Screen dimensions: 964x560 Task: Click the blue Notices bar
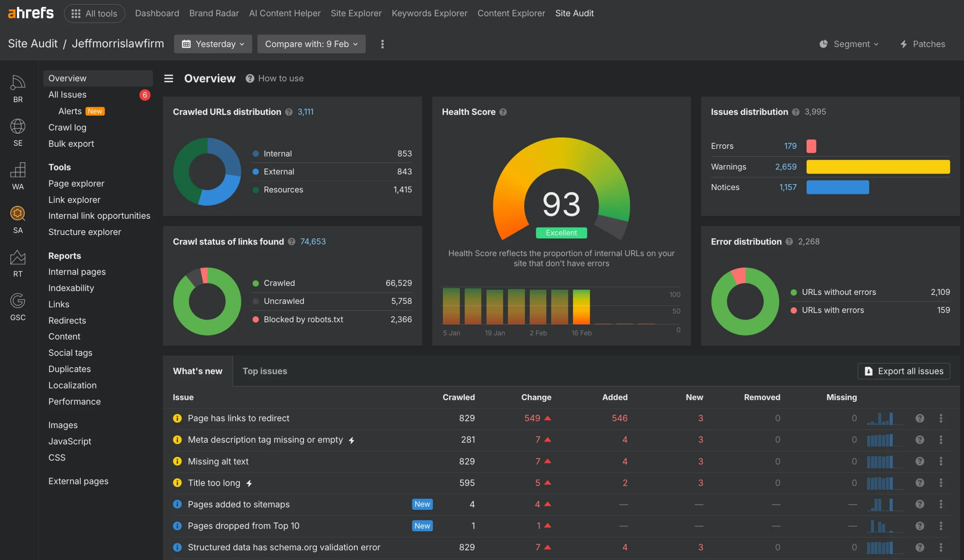click(838, 188)
